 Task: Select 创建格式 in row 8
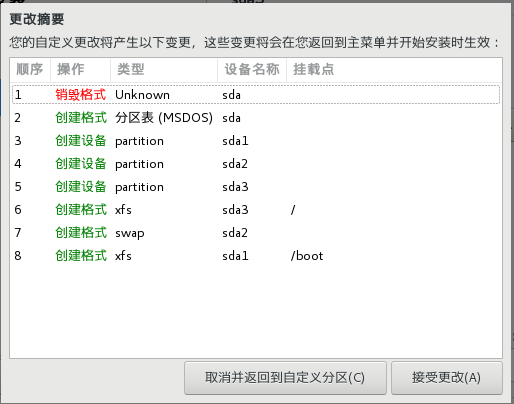tap(81, 256)
